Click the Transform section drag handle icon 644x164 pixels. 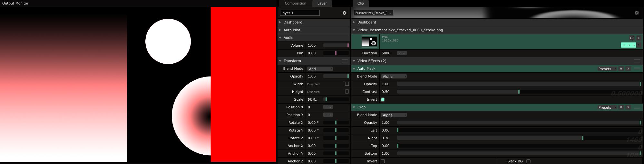[x=345, y=61]
